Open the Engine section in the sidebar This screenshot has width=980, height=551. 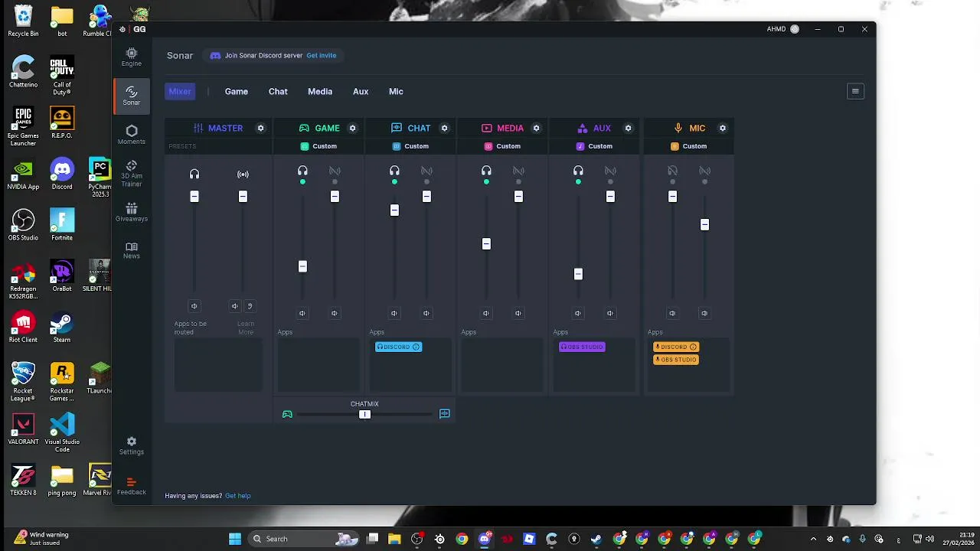tap(132, 57)
